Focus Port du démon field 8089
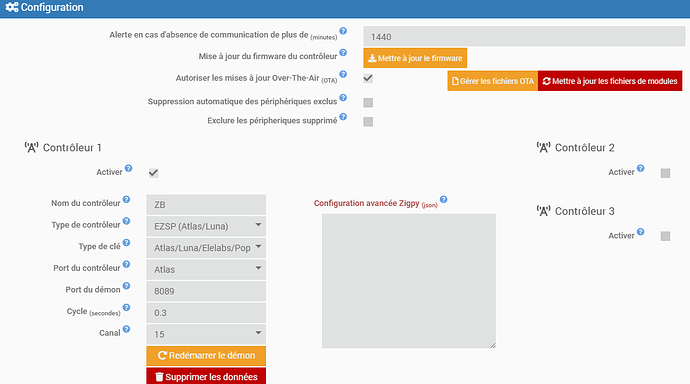Viewport: 690px width, 384px height. tap(206, 291)
